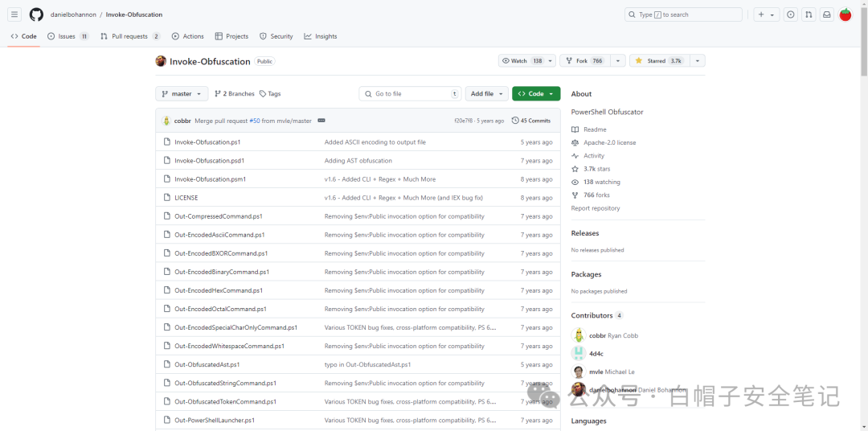Click the branch icon next to 2 Branches
This screenshot has height=431, width=868.
tap(218, 93)
